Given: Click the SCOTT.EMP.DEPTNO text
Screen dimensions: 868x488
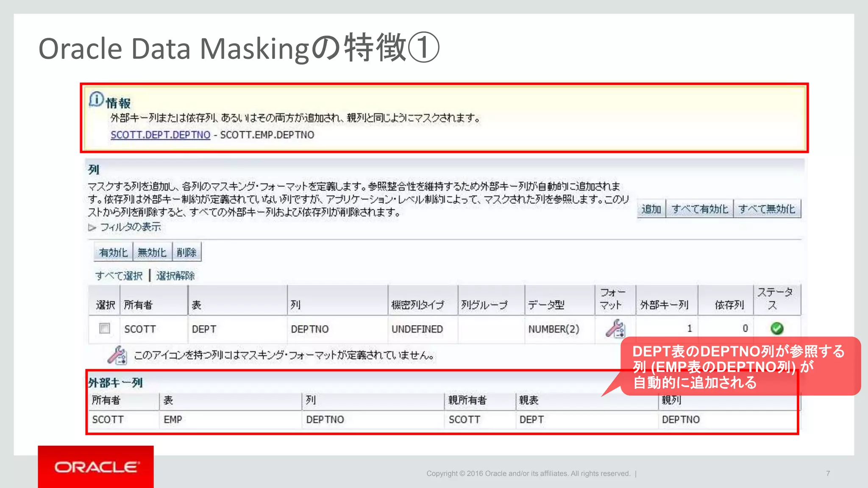Looking at the screenshot, I should 267,135.
